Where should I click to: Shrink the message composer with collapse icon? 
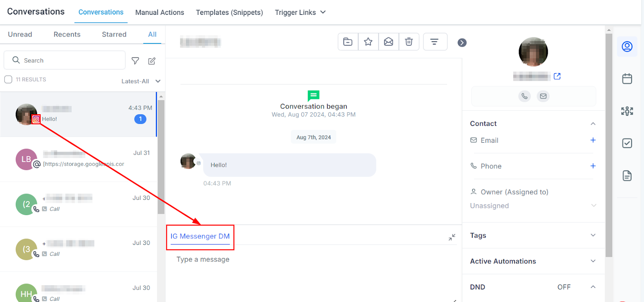click(452, 237)
